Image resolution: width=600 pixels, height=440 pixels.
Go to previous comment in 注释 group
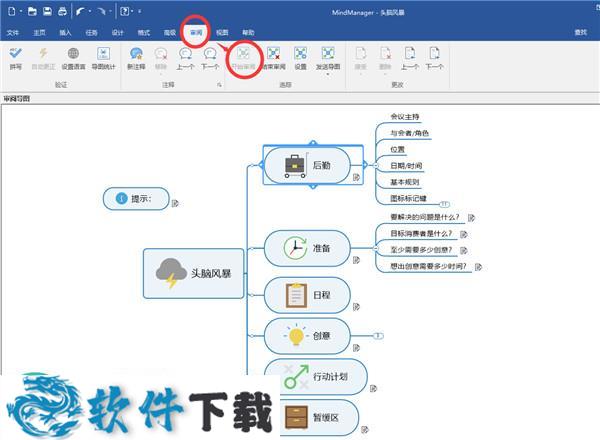(x=185, y=58)
